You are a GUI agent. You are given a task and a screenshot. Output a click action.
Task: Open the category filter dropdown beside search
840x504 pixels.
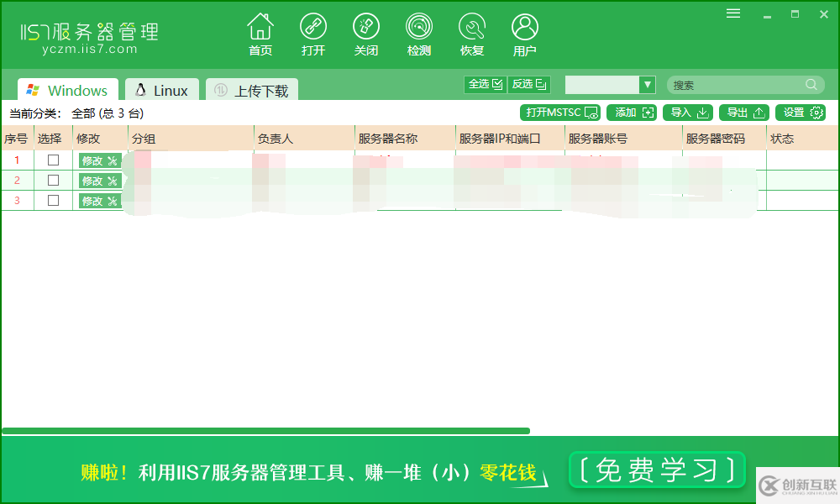(646, 84)
